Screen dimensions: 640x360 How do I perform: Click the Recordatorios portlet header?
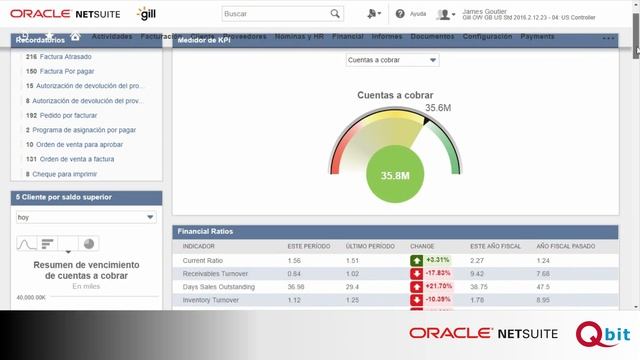click(x=86, y=40)
